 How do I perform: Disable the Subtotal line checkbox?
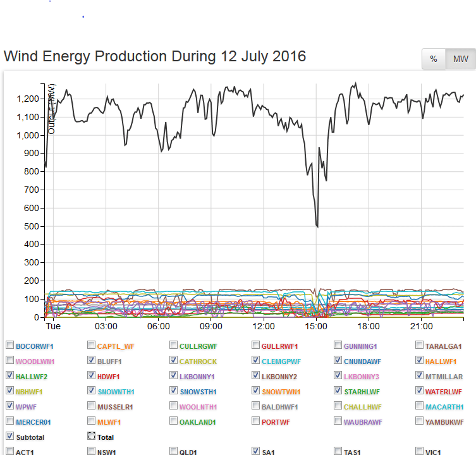10,436
